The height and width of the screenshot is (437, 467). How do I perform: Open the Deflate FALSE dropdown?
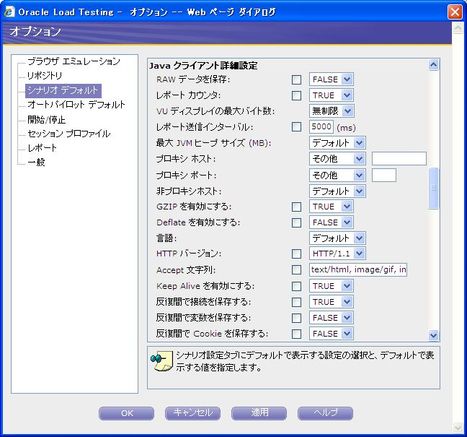[x=331, y=222]
